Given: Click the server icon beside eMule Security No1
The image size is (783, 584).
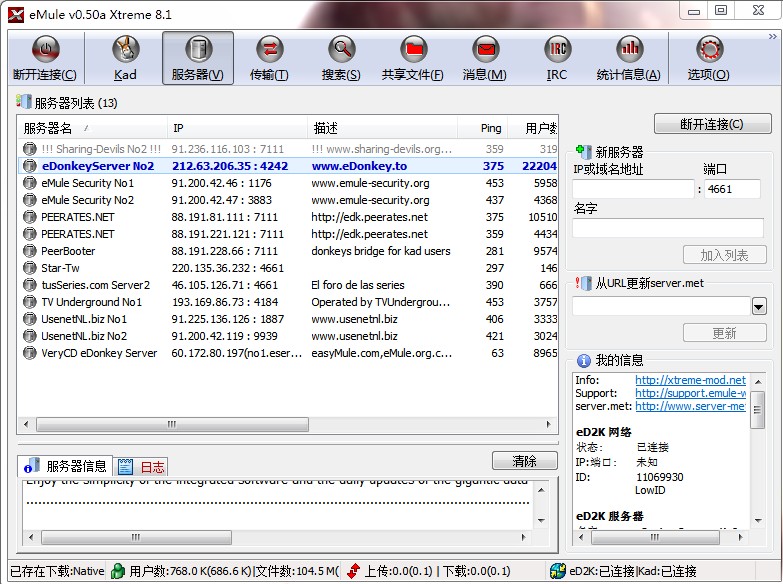Looking at the screenshot, I should pyautogui.click(x=30, y=183).
